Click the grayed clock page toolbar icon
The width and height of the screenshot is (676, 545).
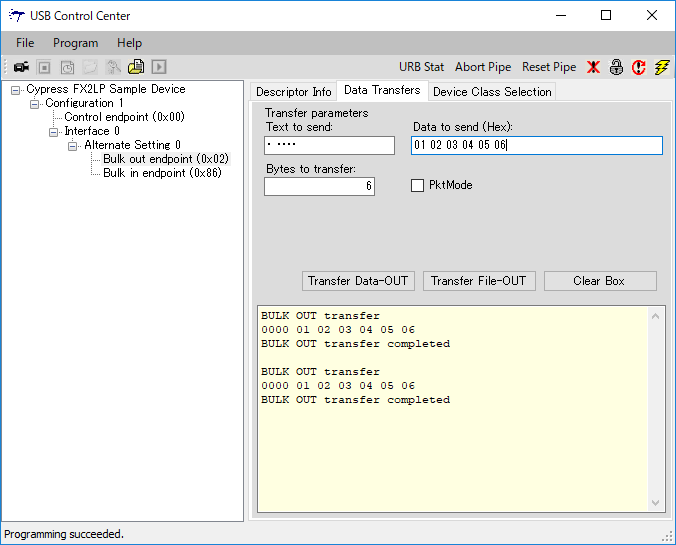pos(67,67)
